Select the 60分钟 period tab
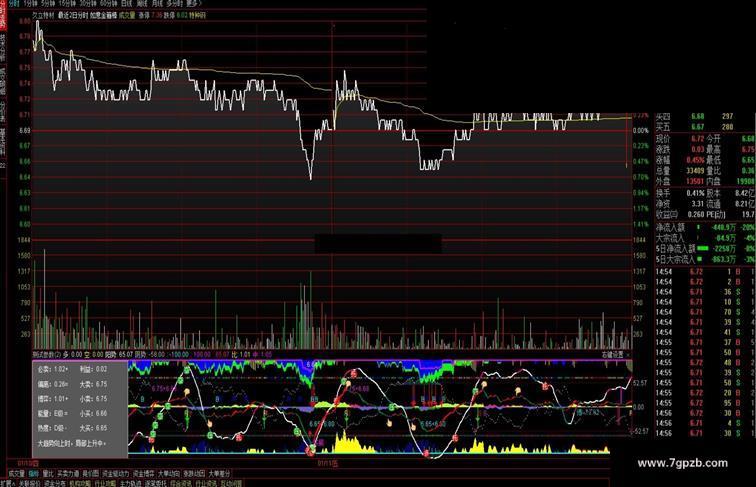The height and width of the screenshot is (487, 756). coord(109,3)
